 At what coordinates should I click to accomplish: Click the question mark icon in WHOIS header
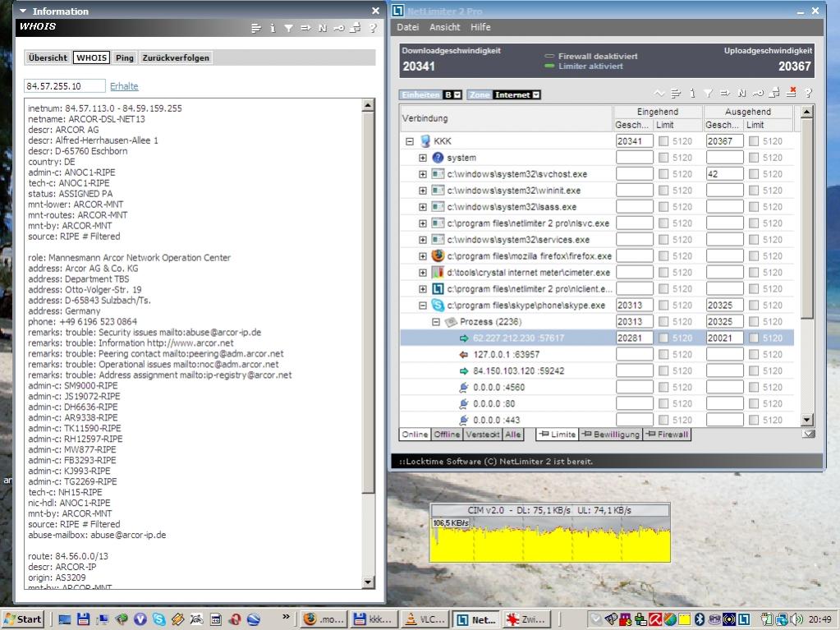(x=373, y=29)
